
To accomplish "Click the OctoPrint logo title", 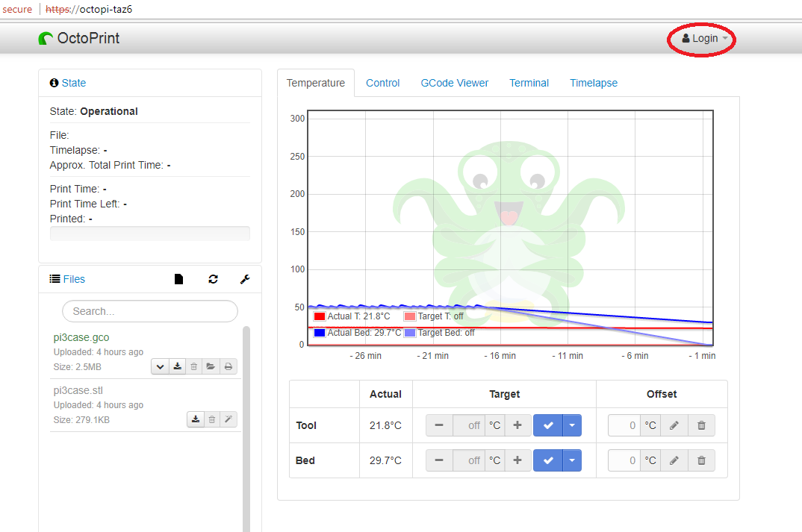I will click(x=79, y=38).
